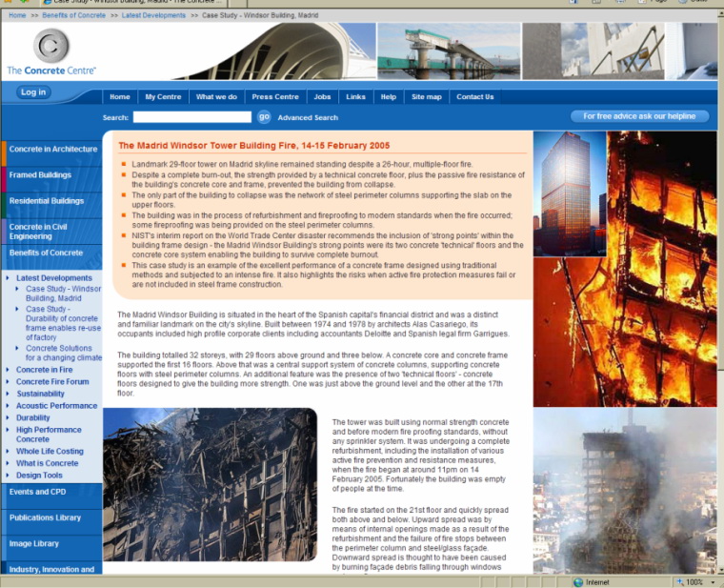This screenshot has width=724, height=588.
Task: Focus the Search input field
Action: tap(192, 117)
